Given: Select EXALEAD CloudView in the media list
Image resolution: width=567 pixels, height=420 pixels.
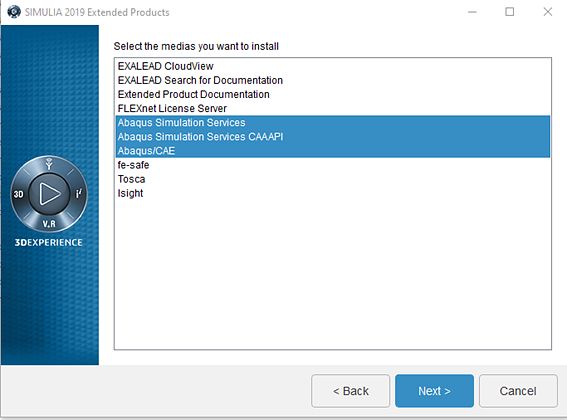Looking at the screenshot, I should coord(333,66).
